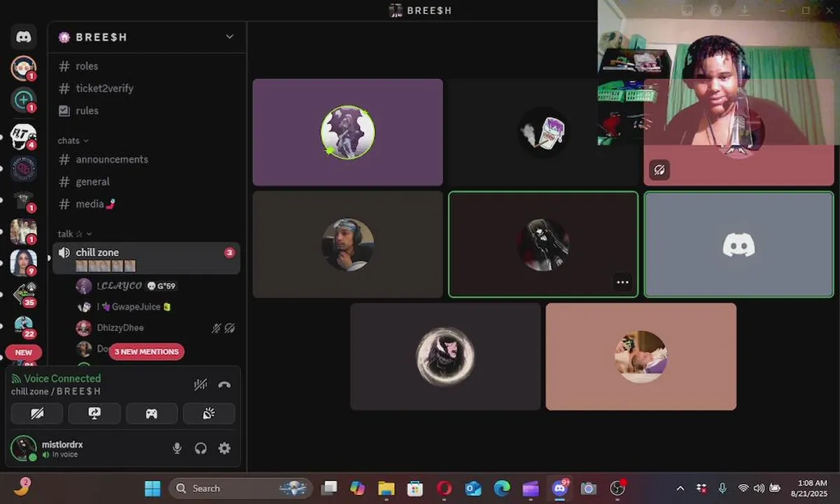Viewport: 840px width, 504px height.
Task: Select participant tile with smoking cup avatar
Action: 543,132
